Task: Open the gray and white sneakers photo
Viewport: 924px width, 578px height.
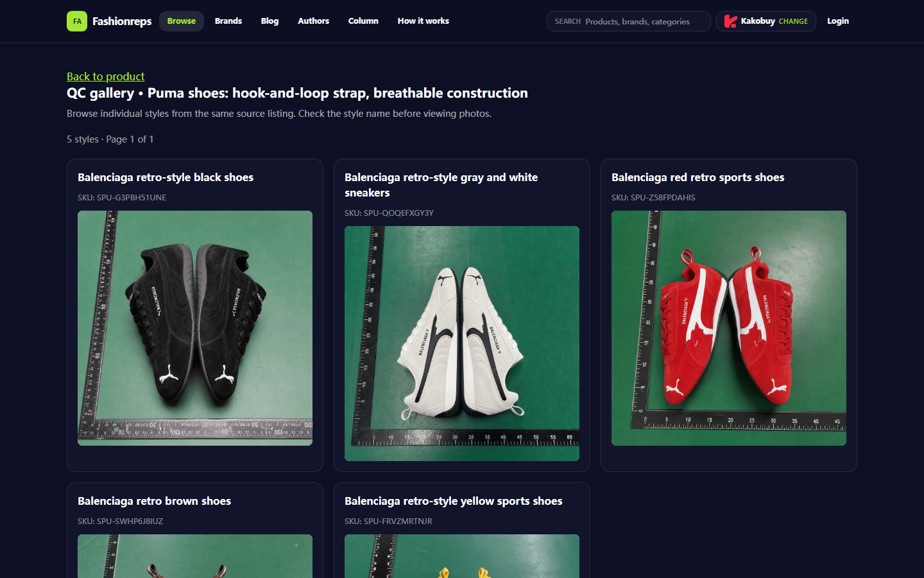Action: (x=462, y=344)
